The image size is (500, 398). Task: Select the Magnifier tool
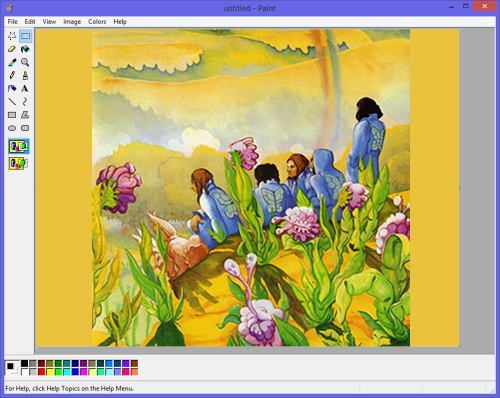tap(25, 62)
